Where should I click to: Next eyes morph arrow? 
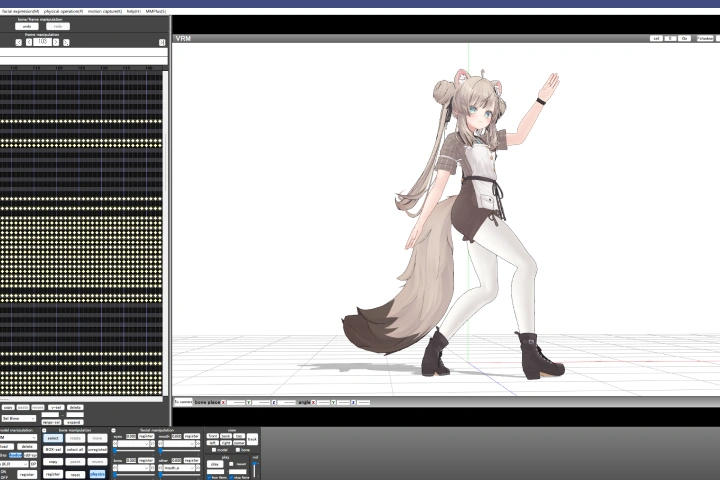coord(152,444)
